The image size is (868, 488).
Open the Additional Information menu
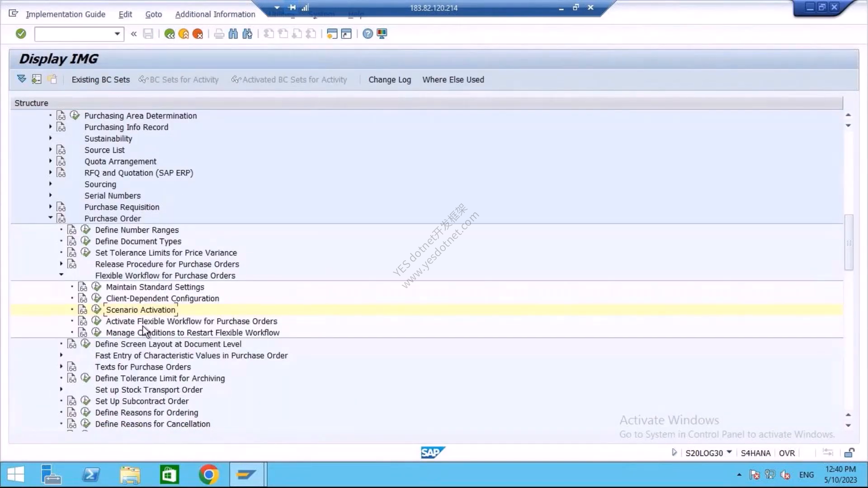(215, 14)
